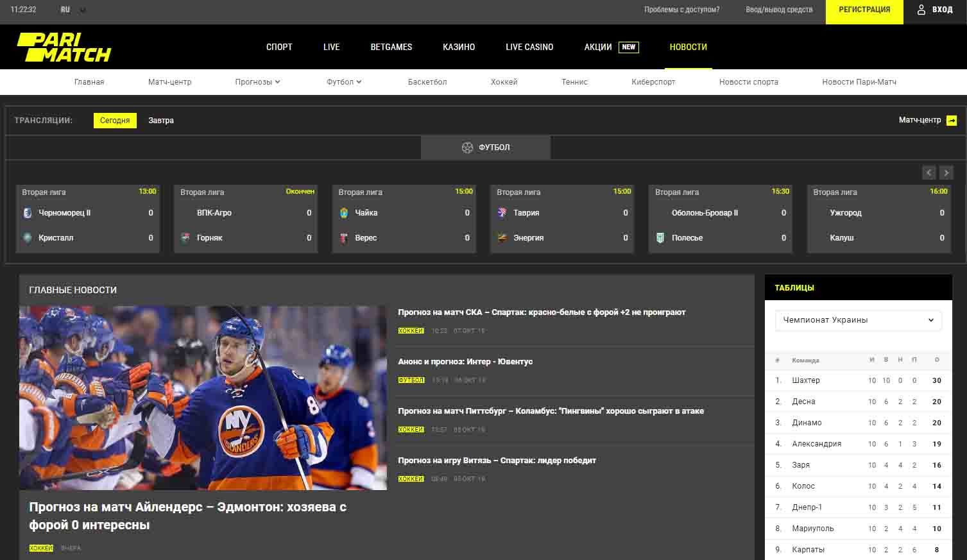Click the Parimatch logo
The image size is (967, 560).
coord(64,47)
